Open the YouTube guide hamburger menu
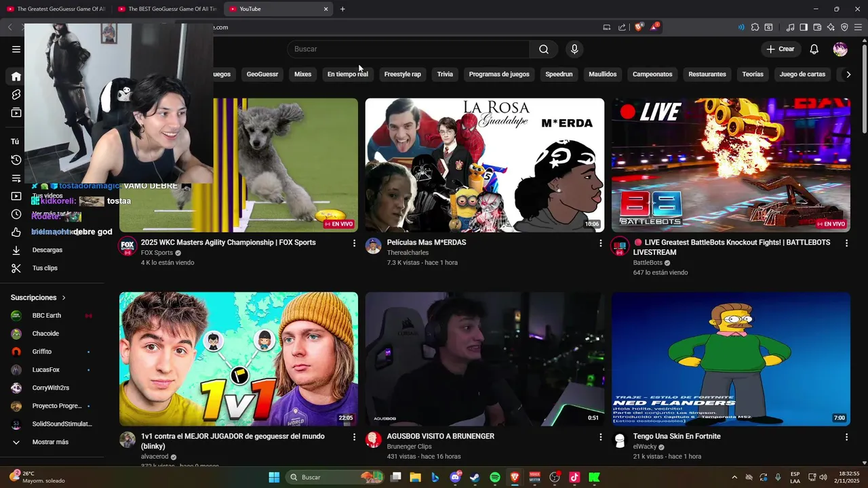Viewport: 868px width, 488px height. point(16,49)
